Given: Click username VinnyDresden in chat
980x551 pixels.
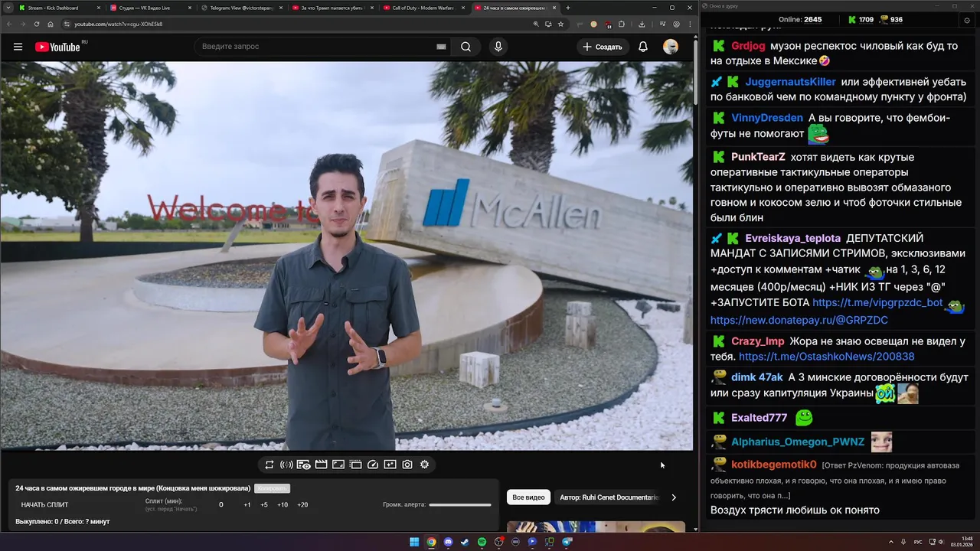Looking at the screenshot, I should (x=767, y=118).
